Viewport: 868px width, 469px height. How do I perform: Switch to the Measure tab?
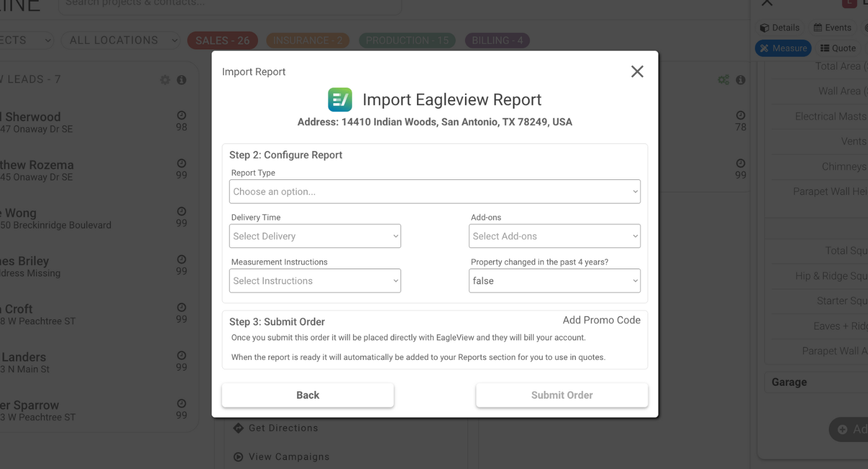pyautogui.click(x=783, y=48)
